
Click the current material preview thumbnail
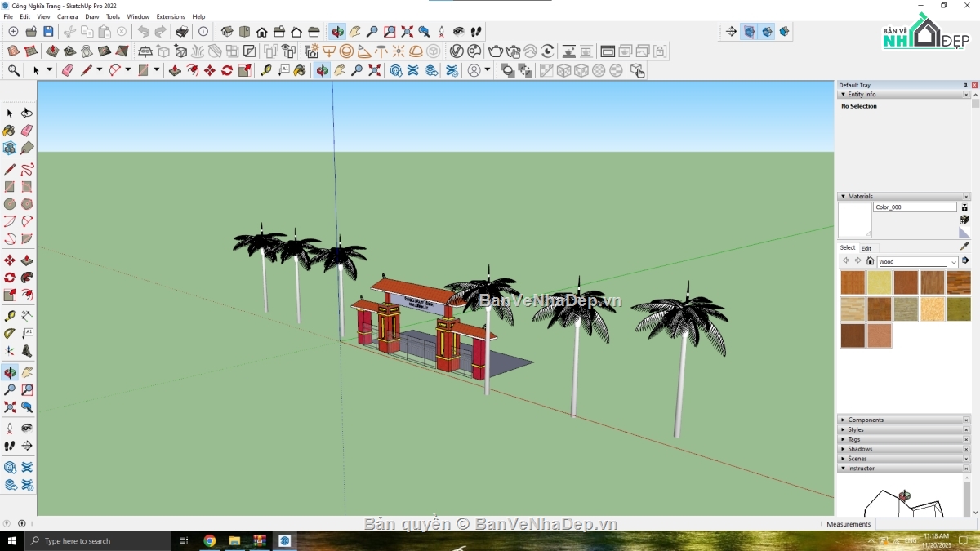[x=855, y=220]
